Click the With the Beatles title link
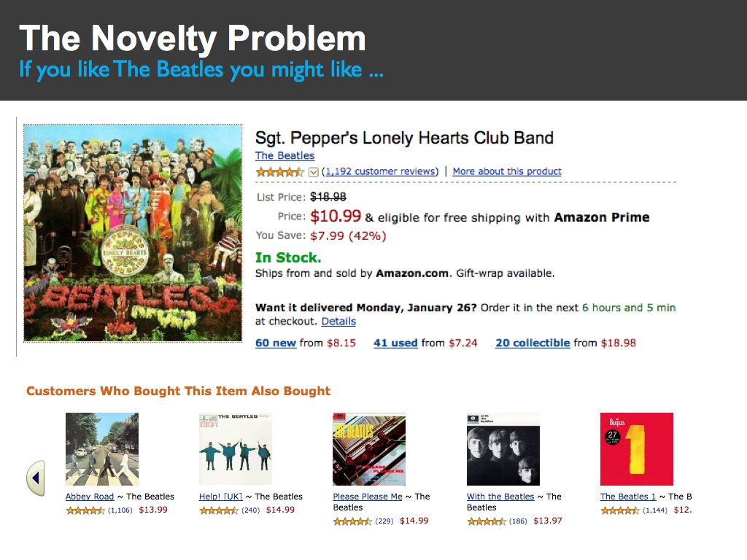Viewport: 747px width, 560px height. [500, 497]
